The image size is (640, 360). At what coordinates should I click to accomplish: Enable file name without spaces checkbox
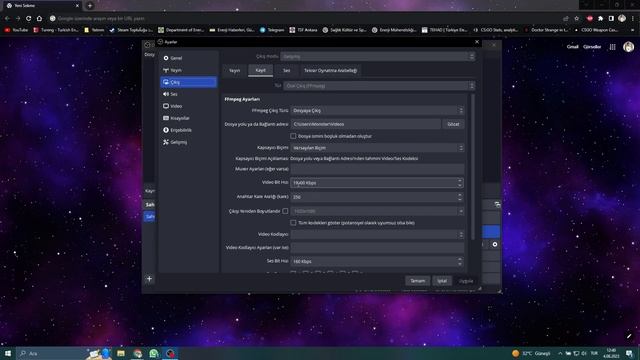293,136
